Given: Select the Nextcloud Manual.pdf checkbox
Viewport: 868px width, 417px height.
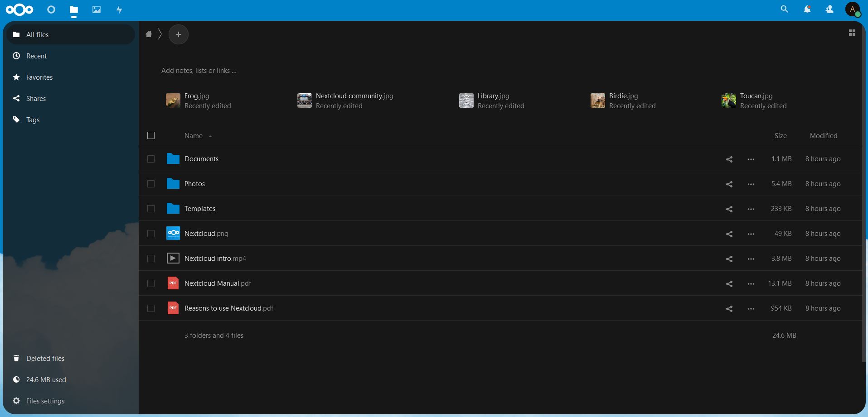Looking at the screenshot, I should [151, 283].
